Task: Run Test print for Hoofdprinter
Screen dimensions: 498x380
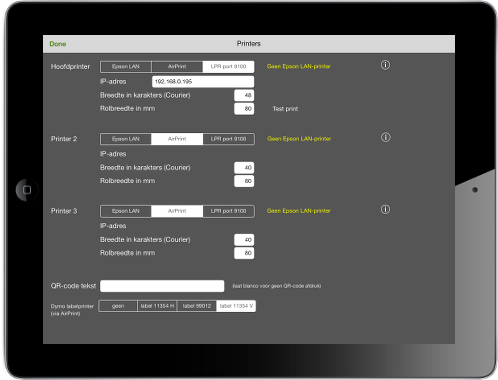Action: coord(285,109)
